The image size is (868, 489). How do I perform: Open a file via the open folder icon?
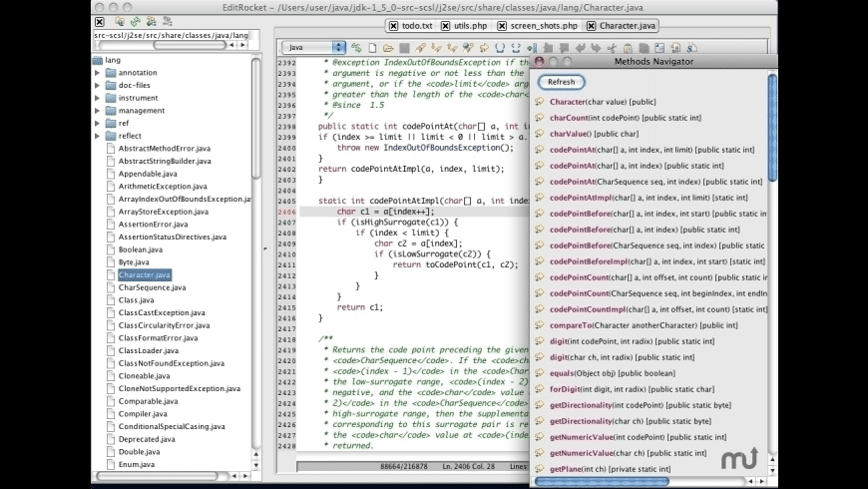pos(388,48)
